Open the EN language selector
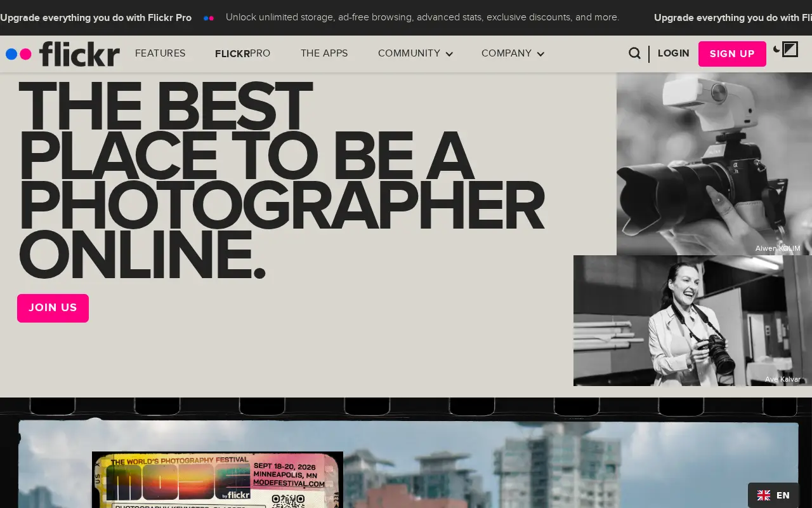Image resolution: width=812 pixels, height=508 pixels. [x=773, y=495]
